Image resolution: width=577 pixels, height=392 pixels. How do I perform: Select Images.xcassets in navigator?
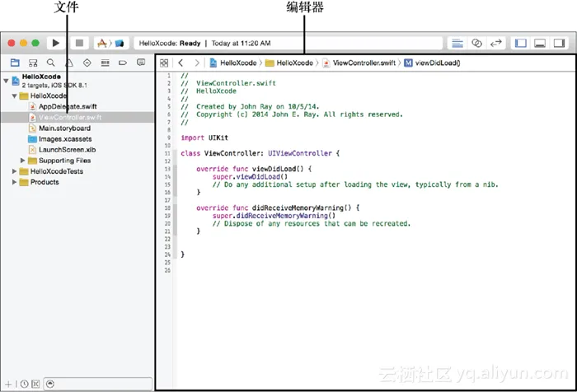[60, 139]
